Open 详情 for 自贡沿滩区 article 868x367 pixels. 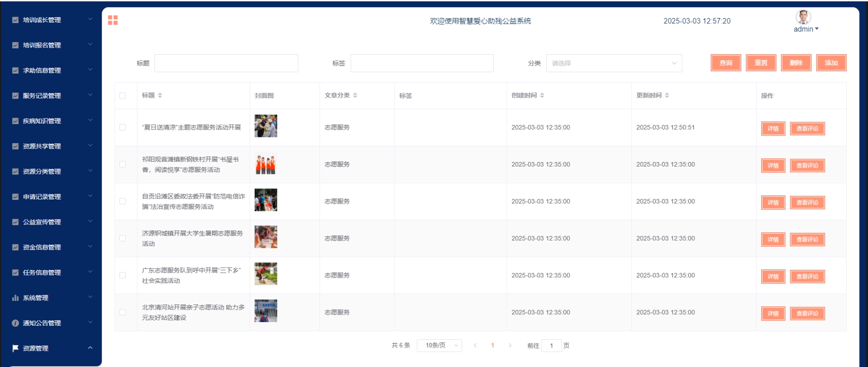tap(773, 203)
